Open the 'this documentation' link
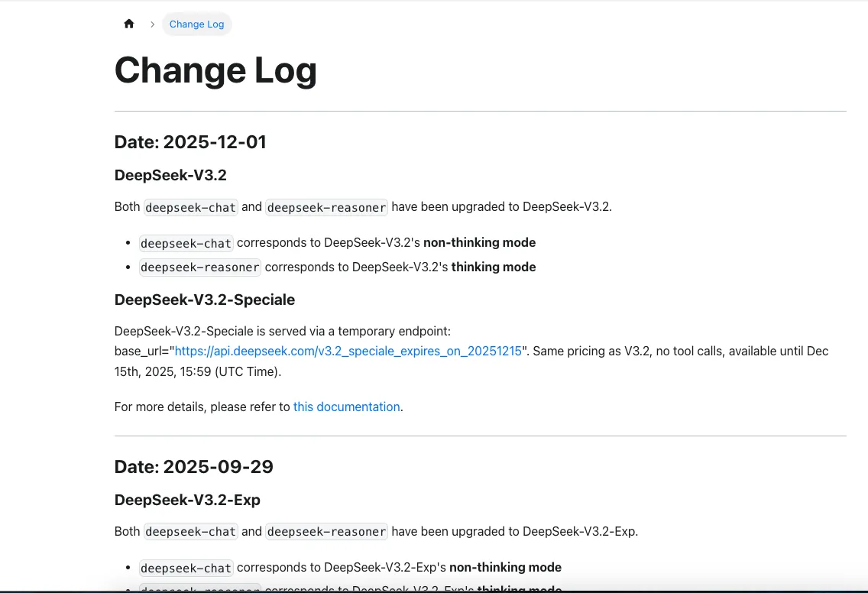This screenshot has width=868, height=593. 346,407
